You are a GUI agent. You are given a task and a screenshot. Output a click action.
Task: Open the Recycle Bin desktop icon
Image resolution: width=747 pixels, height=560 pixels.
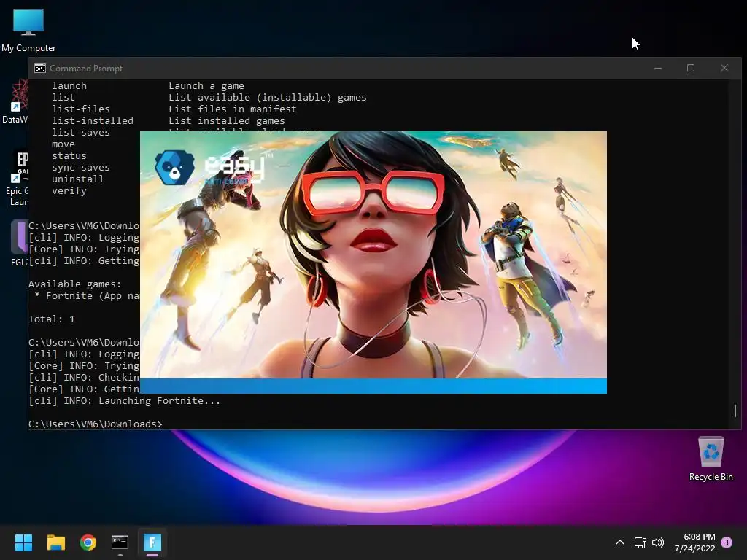coord(711,459)
